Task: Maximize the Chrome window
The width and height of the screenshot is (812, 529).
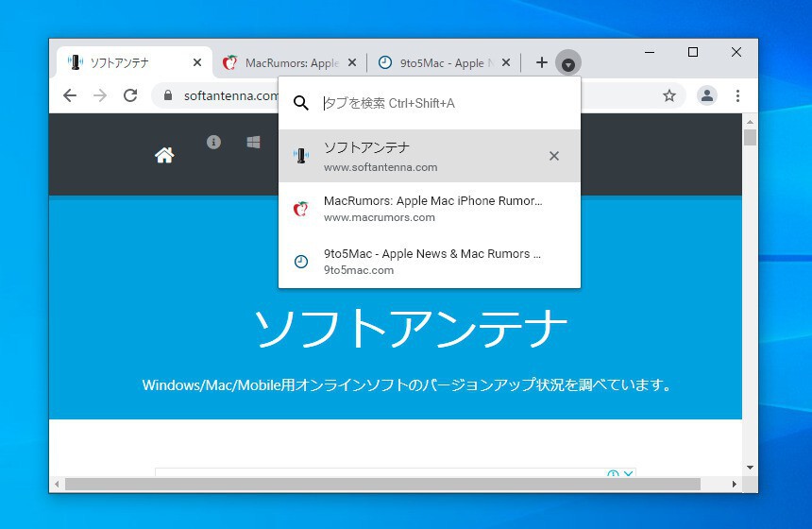Action: pyautogui.click(x=693, y=52)
